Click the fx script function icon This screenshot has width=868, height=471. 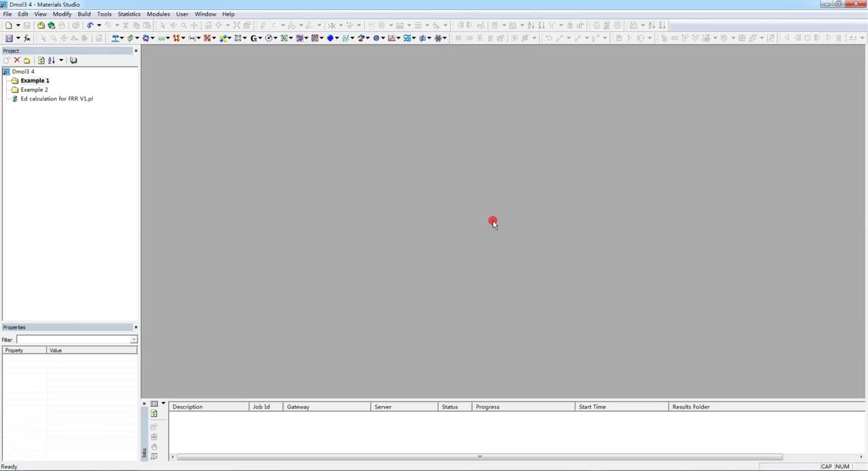point(27,38)
